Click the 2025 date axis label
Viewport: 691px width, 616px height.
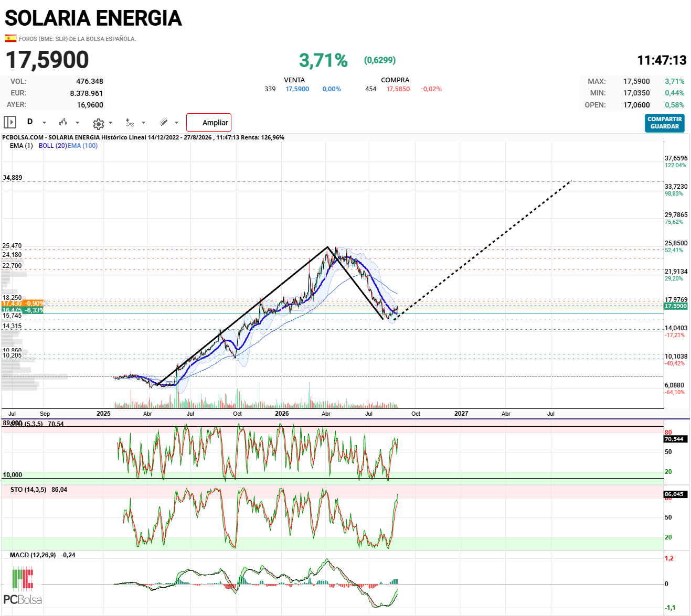(x=103, y=414)
